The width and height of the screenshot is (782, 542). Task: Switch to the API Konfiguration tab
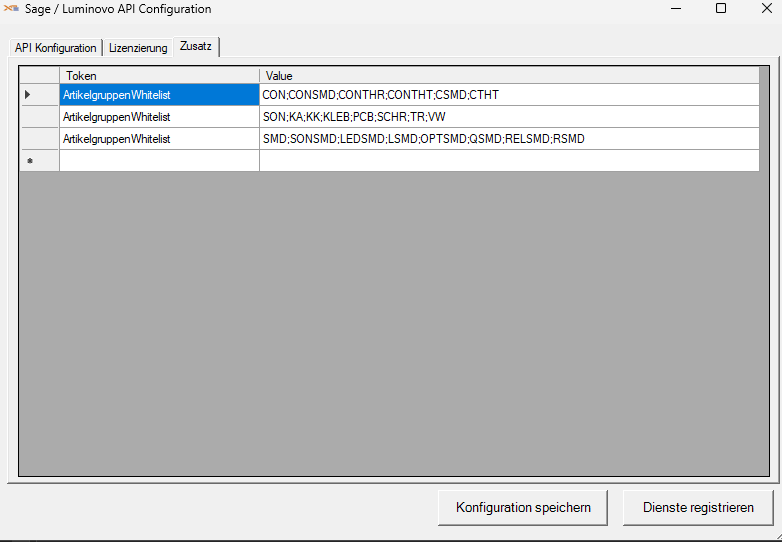56,48
